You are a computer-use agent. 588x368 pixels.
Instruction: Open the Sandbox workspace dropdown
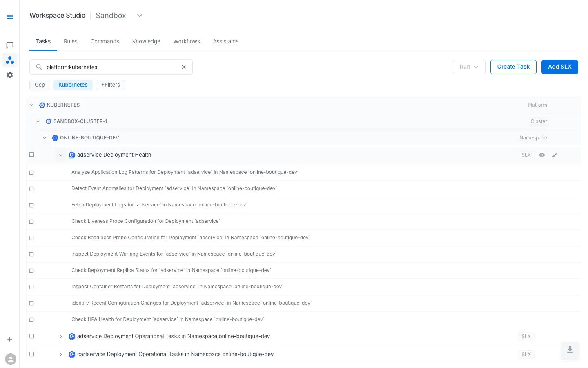click(x=139, y=15)
